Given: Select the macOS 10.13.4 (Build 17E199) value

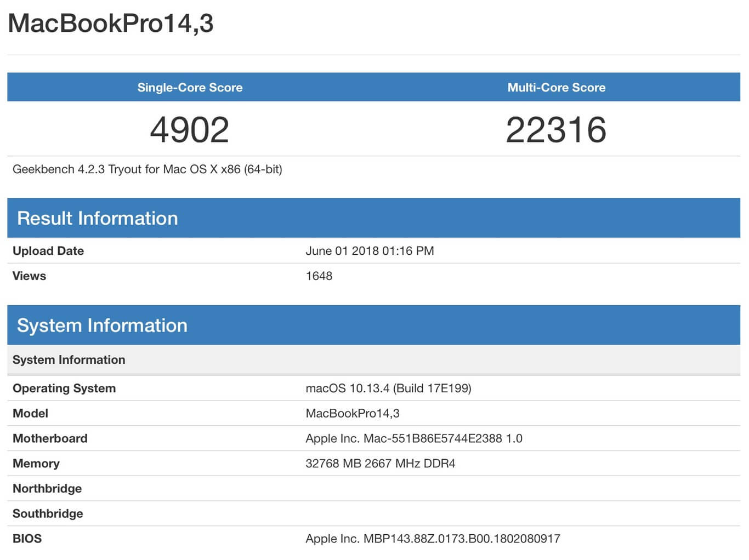Looking at the screenshot, I should coord(388,388).
